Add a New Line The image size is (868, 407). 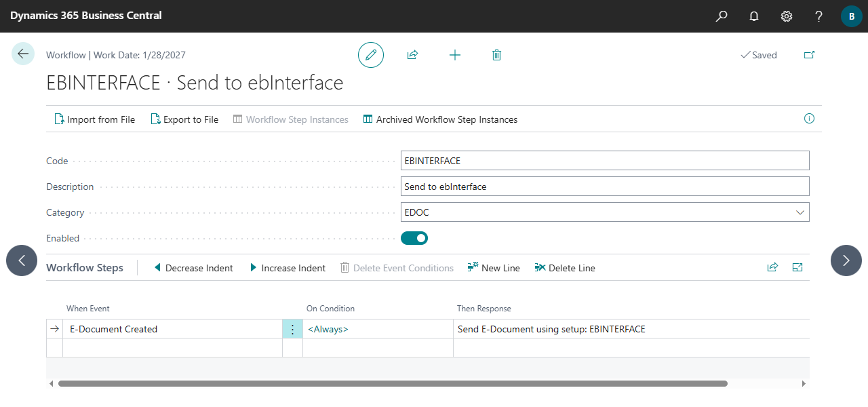[x=494, y=268]
